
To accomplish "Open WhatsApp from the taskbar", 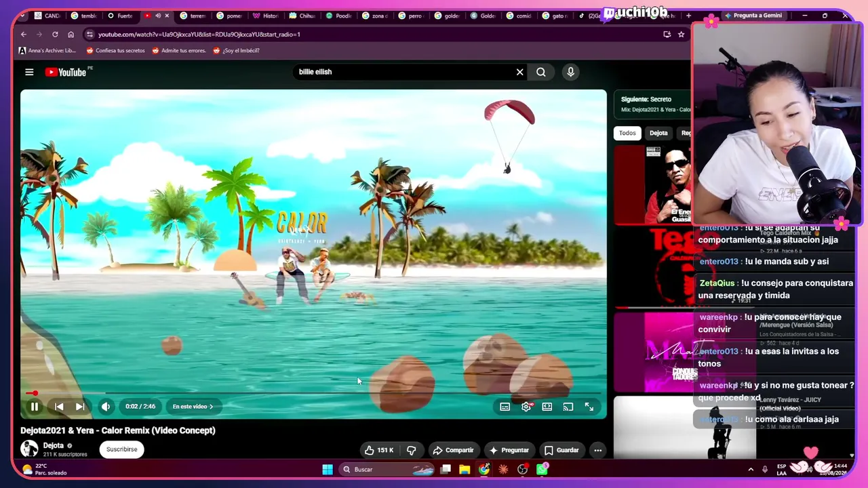I will 542,469.
